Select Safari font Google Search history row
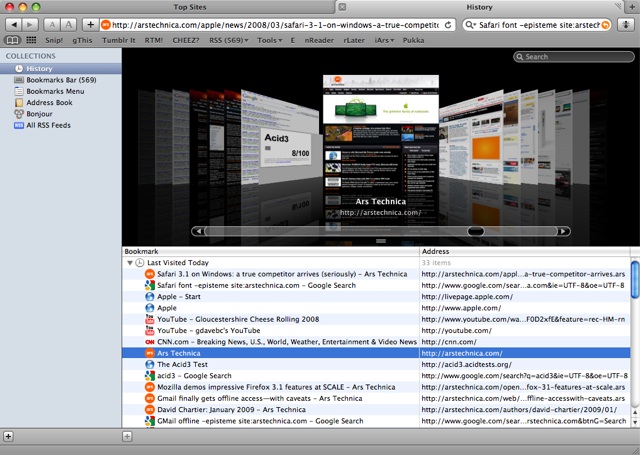This screenshot has width=640, height=455. (376, 285)
